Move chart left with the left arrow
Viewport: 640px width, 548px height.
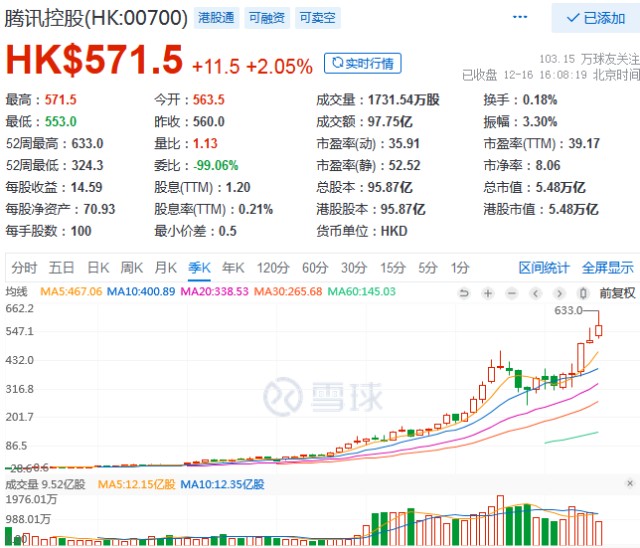(536, 293)
